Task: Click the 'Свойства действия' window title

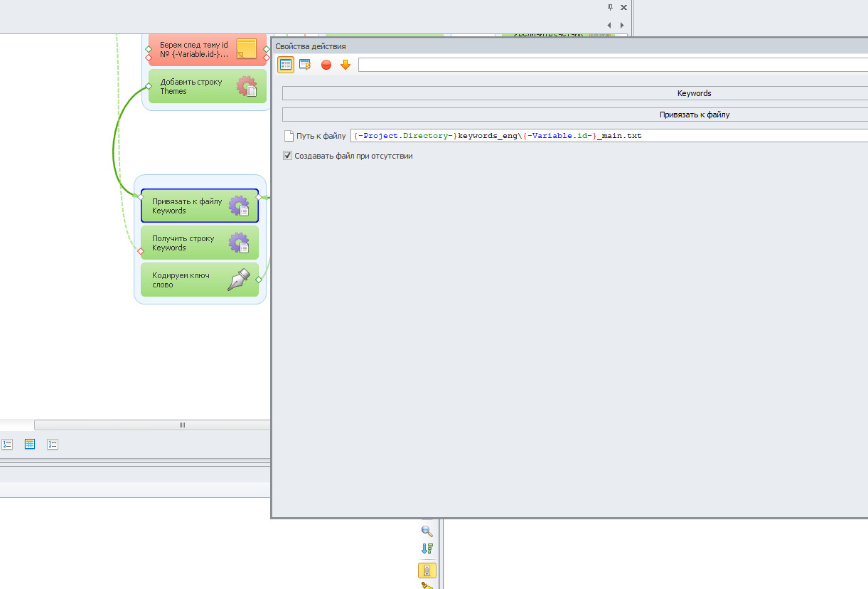Action: pyautogui.click(x=311, y=46)
